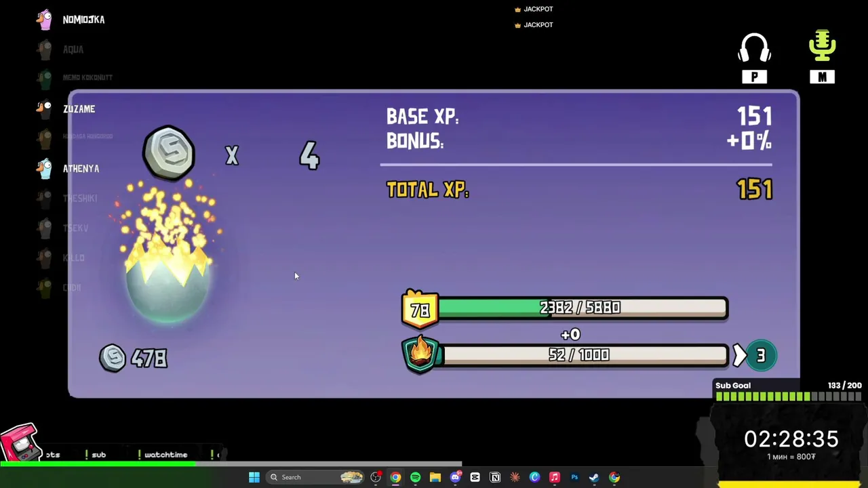The width and height of the screenshot is (868, 488).
Task: Open CapCut from the taskbar
Action: 475,477
